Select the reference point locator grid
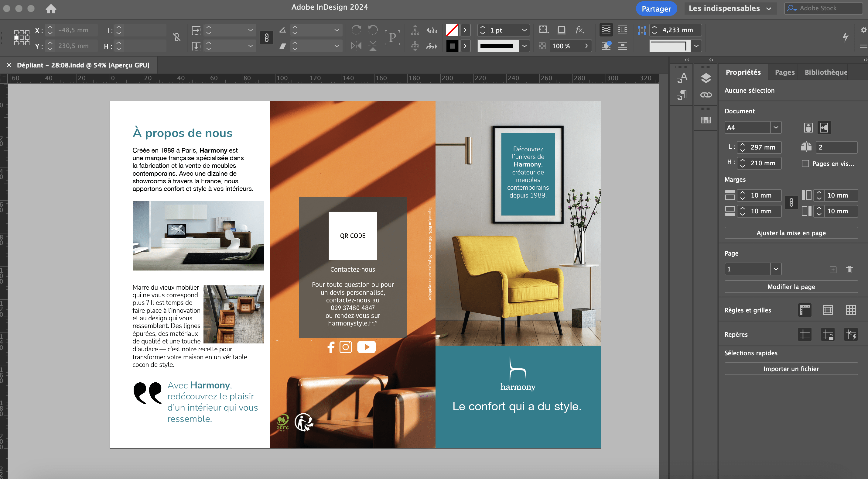The image size is (868, 479). click(x=22, y=38)
